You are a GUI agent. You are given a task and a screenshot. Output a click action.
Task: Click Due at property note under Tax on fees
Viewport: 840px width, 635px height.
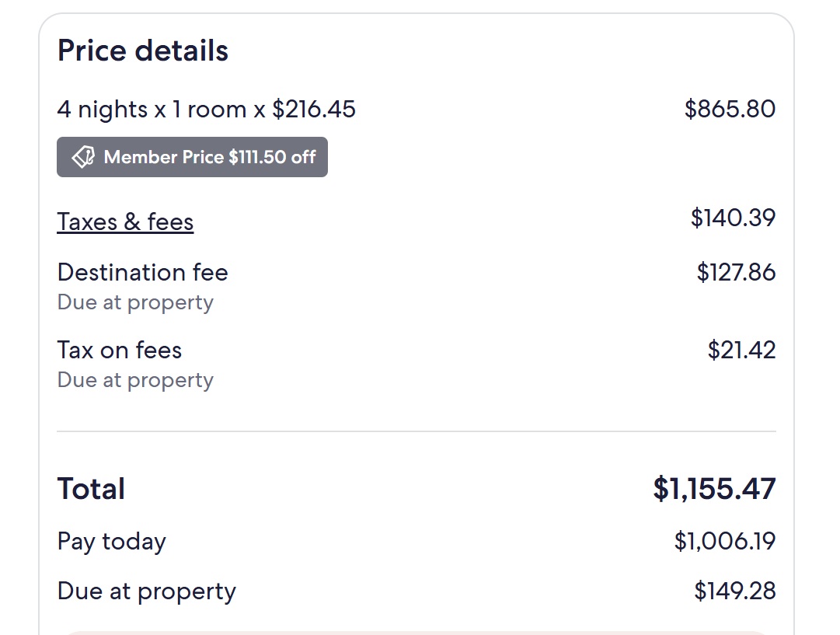135,380
